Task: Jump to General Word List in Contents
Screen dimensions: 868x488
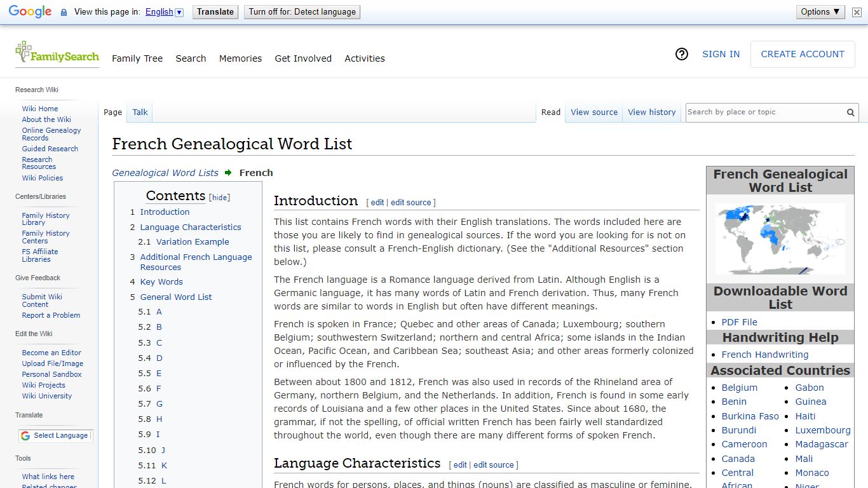Action: point(176,297)
